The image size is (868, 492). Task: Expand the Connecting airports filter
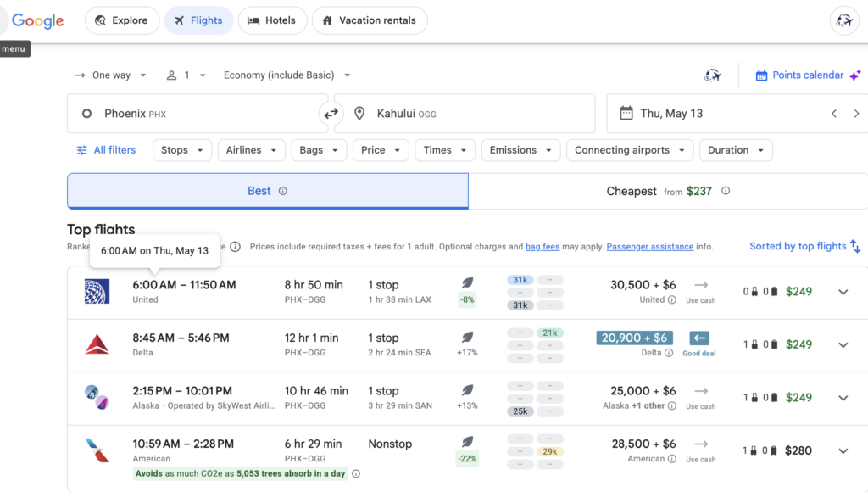click(x=630, y=150)
